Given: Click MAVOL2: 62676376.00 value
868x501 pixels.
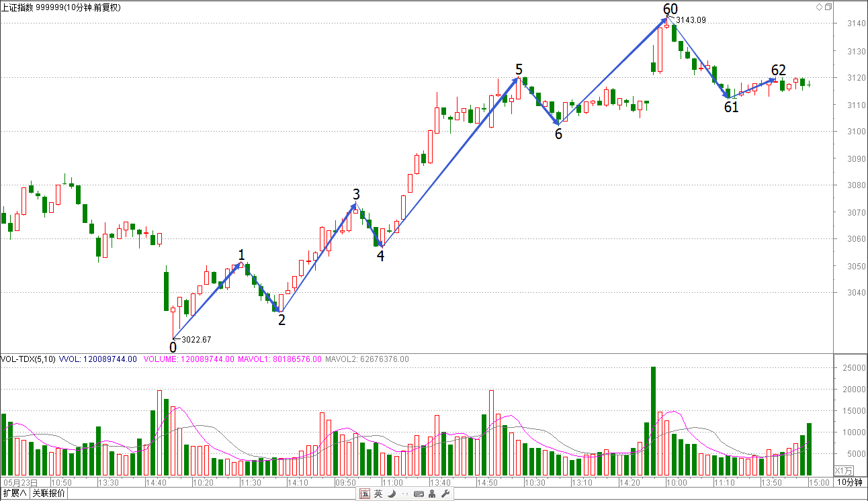Looking at the screenshot, I should (x=367, y=359).
